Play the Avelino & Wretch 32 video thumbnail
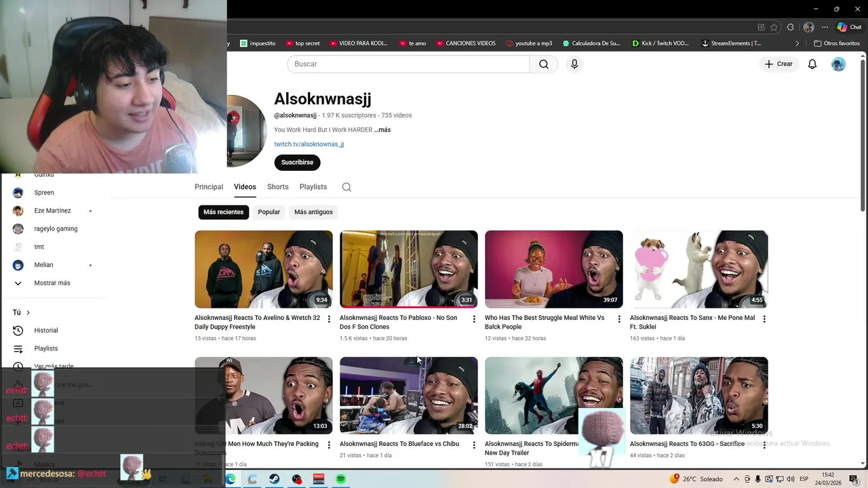 264,269
